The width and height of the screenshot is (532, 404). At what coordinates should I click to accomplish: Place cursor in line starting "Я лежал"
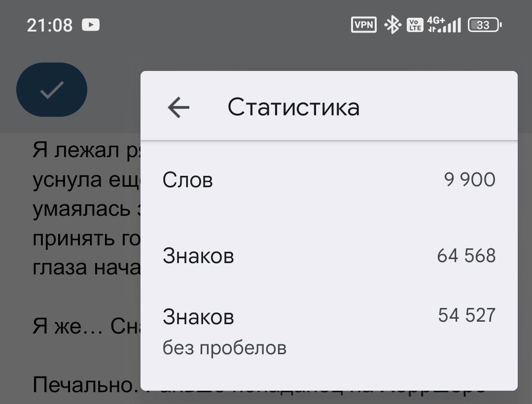pyautogui.click(x=84, y=150)
